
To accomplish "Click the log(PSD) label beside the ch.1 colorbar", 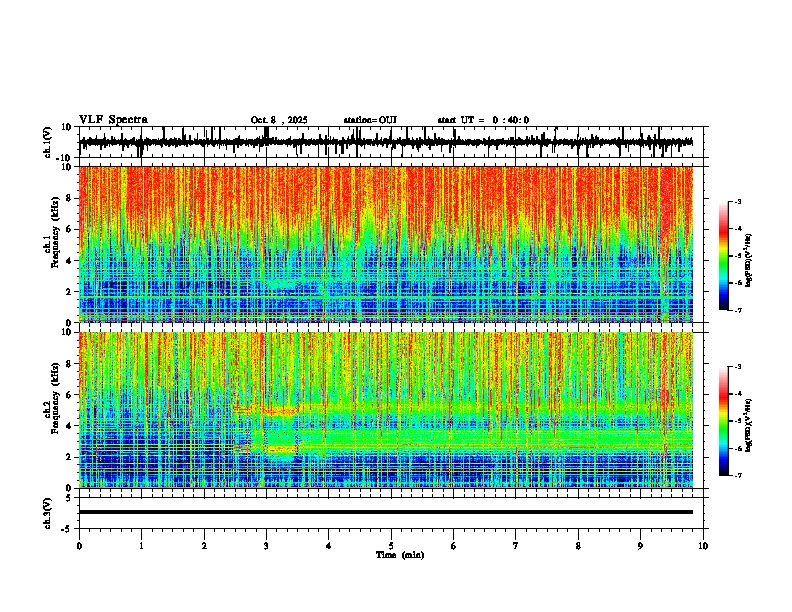I will [x=748, y=261].
